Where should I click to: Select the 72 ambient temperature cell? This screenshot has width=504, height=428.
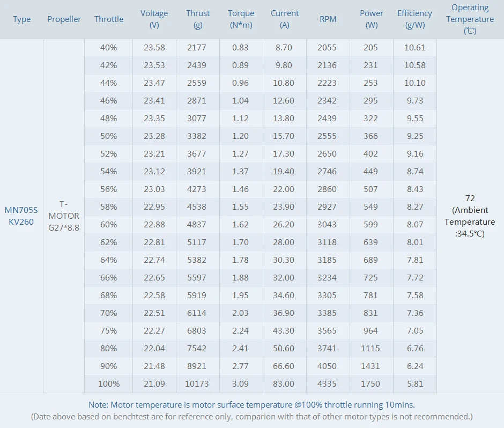pos(470,216)
